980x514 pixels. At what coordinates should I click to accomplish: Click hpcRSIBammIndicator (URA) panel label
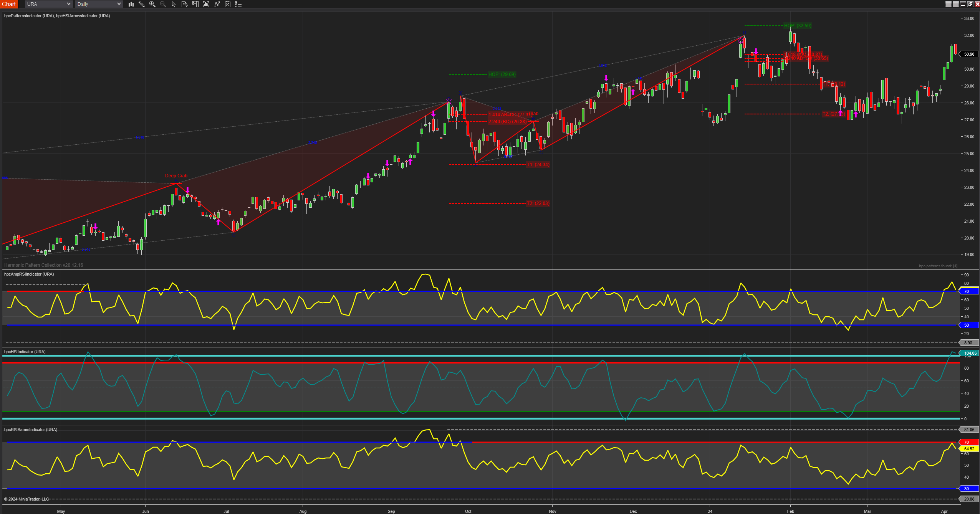pos(30,430)
